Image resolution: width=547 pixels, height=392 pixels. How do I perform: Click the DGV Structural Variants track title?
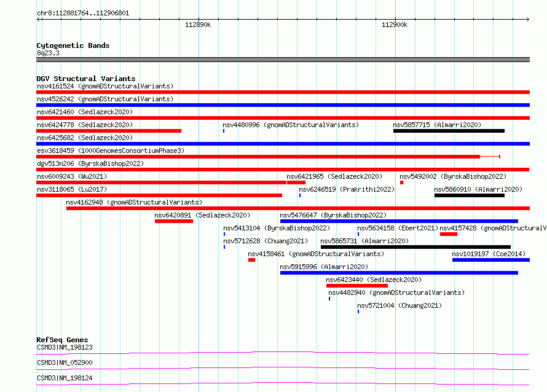pos(86,79)
